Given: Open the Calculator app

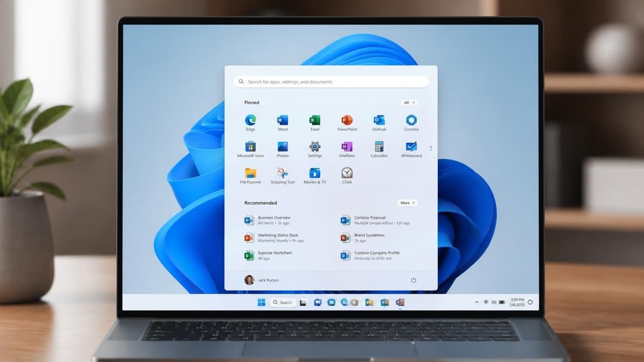Looking at the screenshot, I should coord(379,149).
